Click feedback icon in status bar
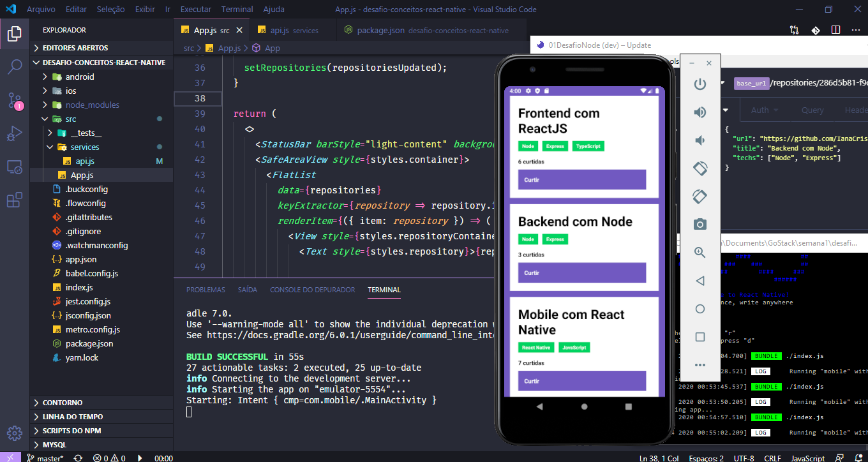This screenshot has width=868, height=462. point(839,458)
